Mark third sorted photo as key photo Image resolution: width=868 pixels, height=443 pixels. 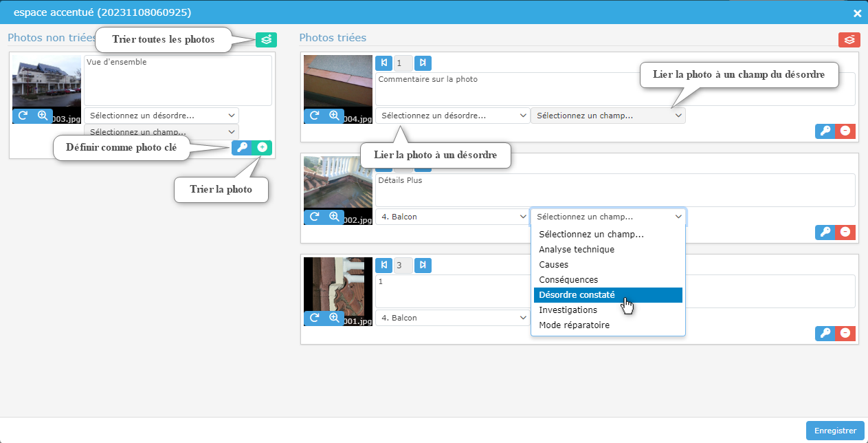pos(825,334)
